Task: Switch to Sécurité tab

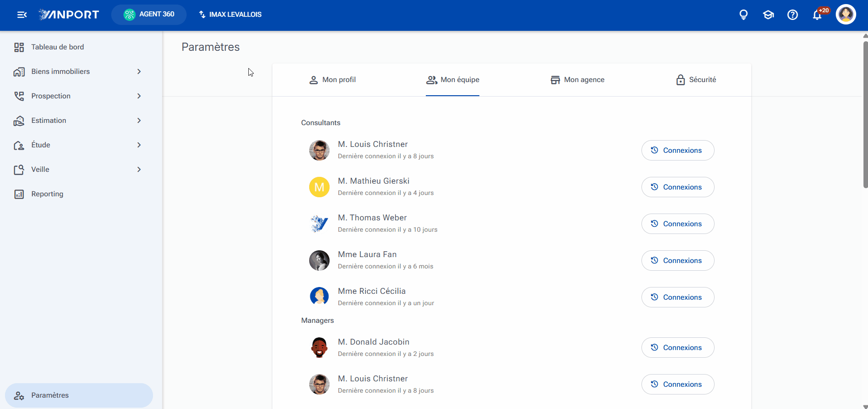Action: coord(696,80)
